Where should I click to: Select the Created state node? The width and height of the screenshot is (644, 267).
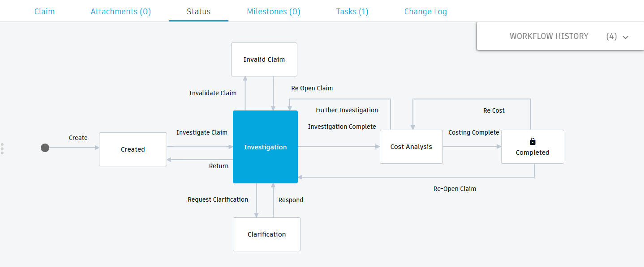(133, 149)
